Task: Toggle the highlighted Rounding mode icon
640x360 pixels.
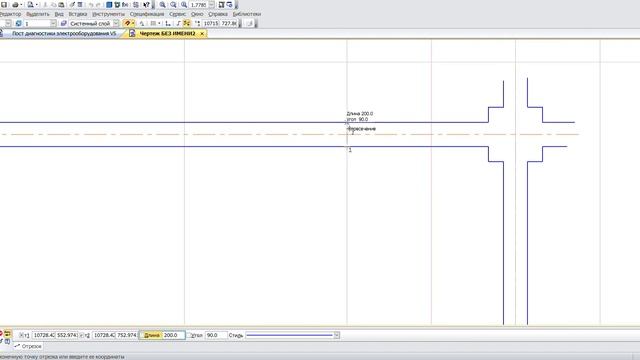Action: [x=187, y=23]
